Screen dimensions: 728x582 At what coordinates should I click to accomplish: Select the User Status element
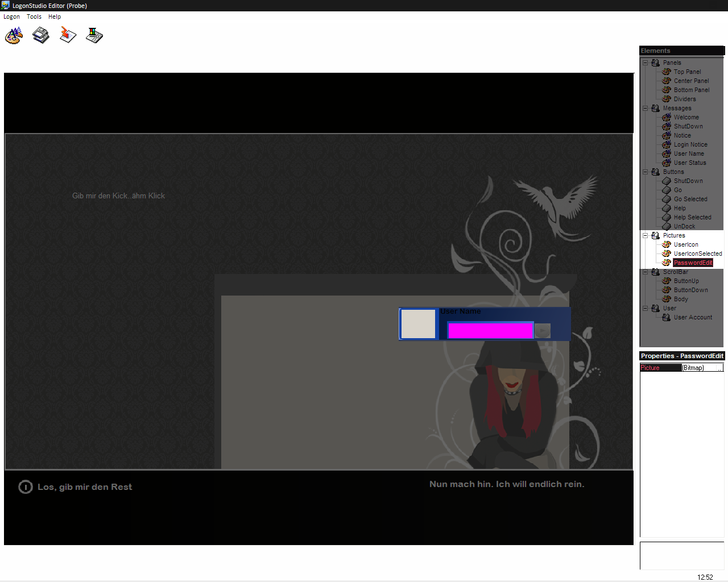tap(690, 163)
